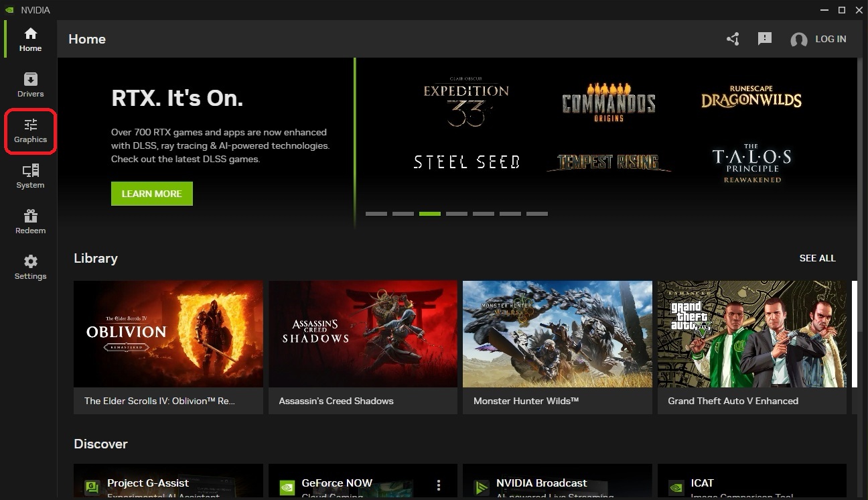Click the LEARN MORE button
868x500 pixels.
pos(152,194)
